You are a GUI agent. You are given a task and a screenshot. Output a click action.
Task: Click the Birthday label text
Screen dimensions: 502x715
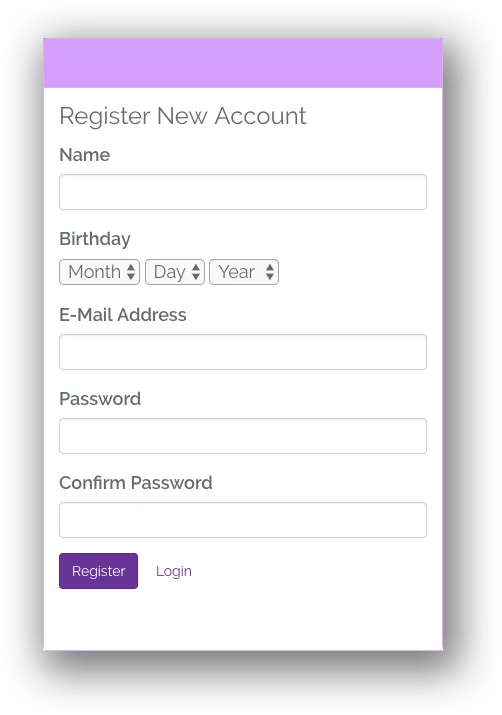pos(95,239)
